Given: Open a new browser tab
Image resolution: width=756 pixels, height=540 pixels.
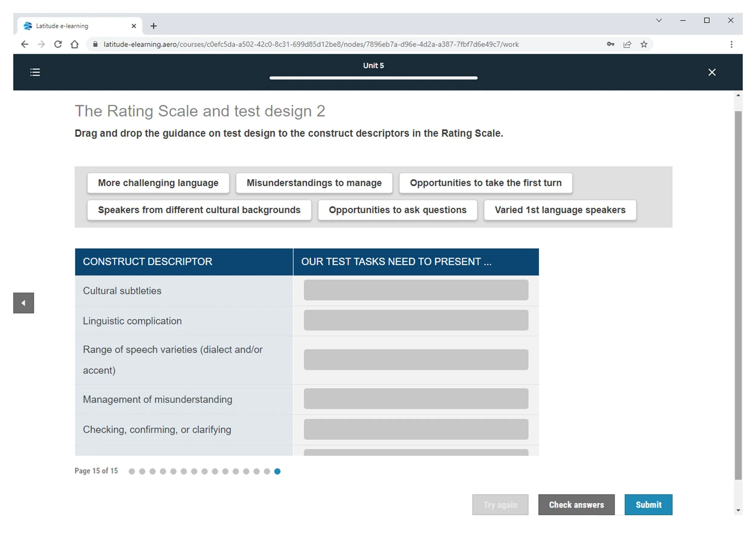Looking at the screenshot, I should tap(153, 26).
